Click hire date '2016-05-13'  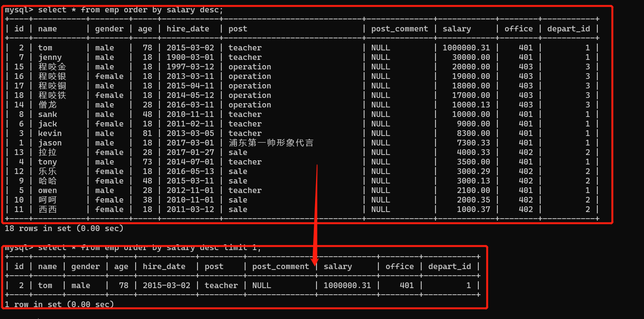190,171
